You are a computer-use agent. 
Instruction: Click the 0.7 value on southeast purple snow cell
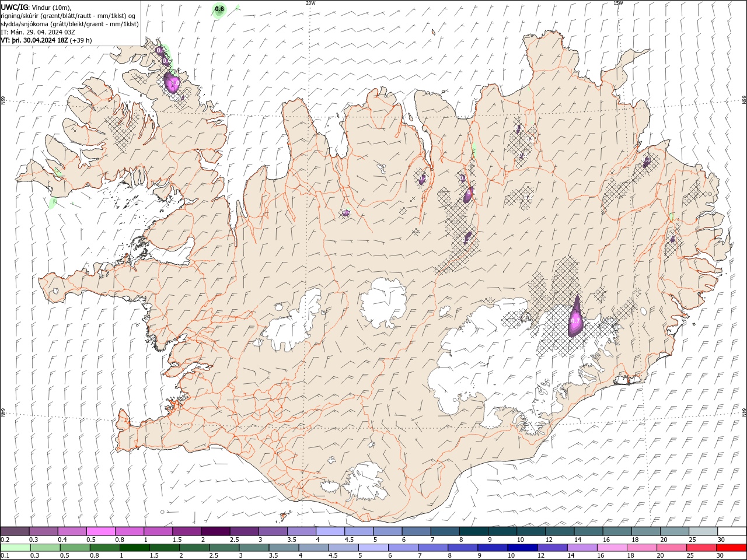click(575, 321)
